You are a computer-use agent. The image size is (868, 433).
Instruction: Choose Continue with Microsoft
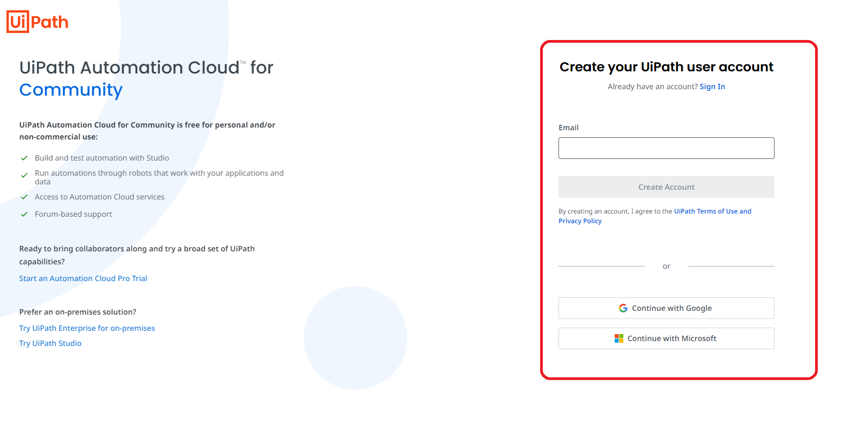pos(666,338)
